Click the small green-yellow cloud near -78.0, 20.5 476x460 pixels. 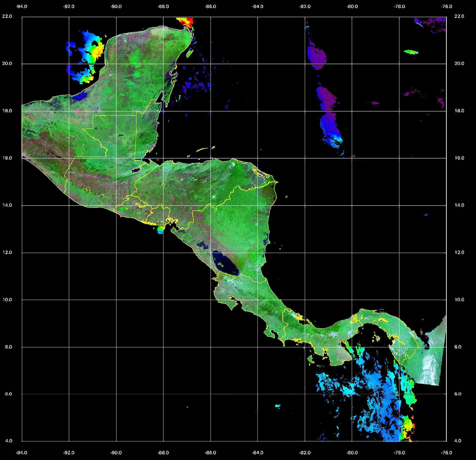pos(411,52)
